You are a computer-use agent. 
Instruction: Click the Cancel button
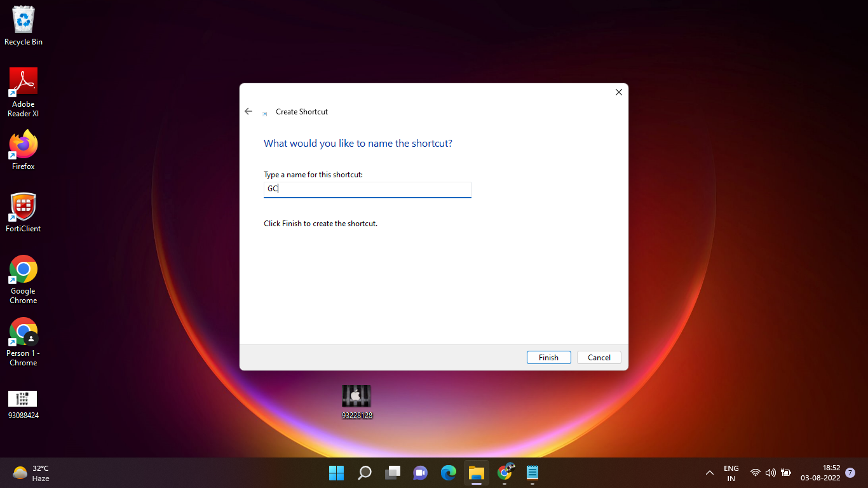pos(599,358)
